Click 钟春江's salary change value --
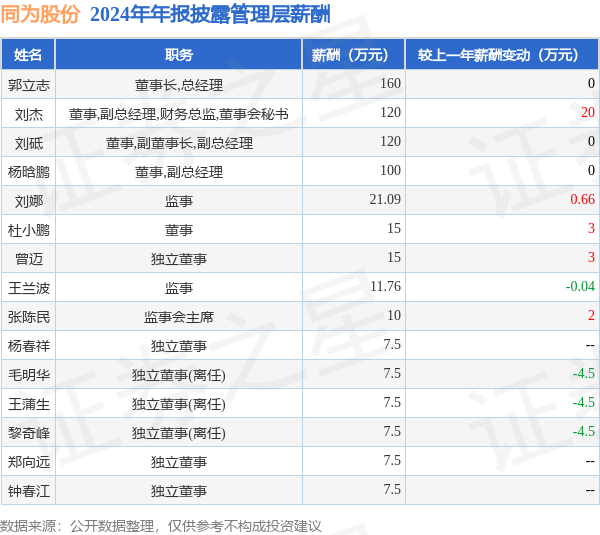The width and height of the screenshot is (600, 535). pyautogui.click(x=590, y=491)
